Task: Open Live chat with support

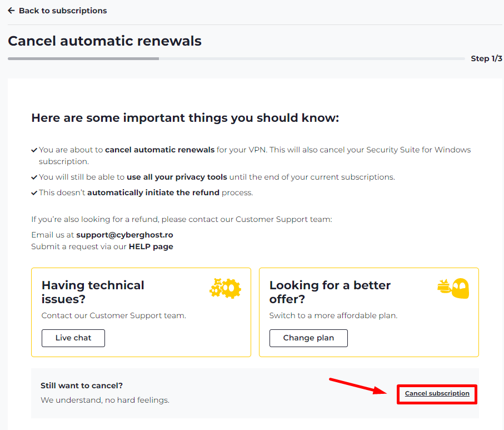Action: (73, 338)
